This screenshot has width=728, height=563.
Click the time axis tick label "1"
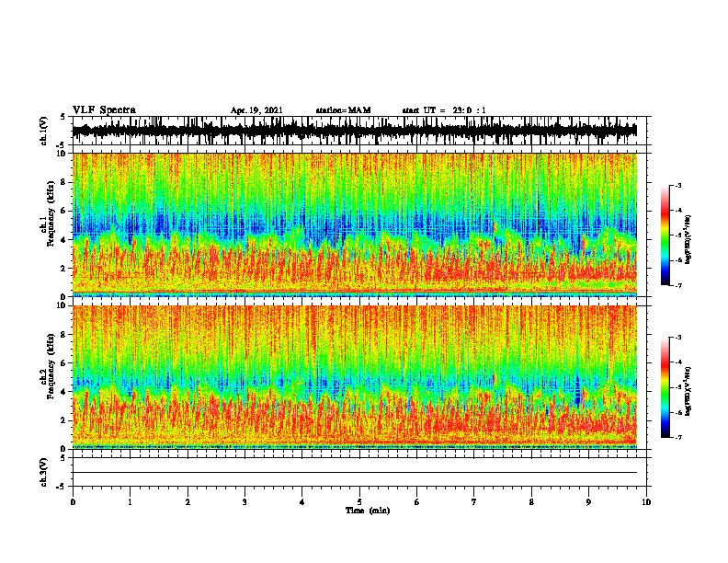pyautogui.click(x=130, y=502)
